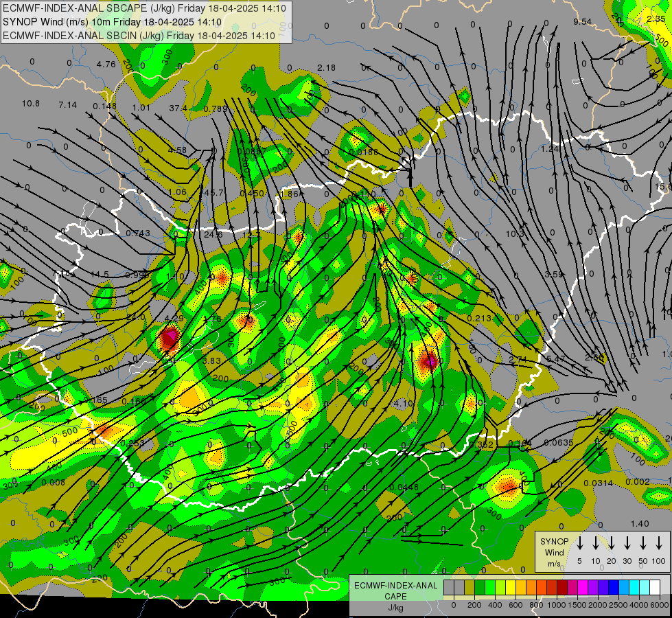
Task: Click the 1500 tick label in CAPE legend
Action: pos(577,605)
